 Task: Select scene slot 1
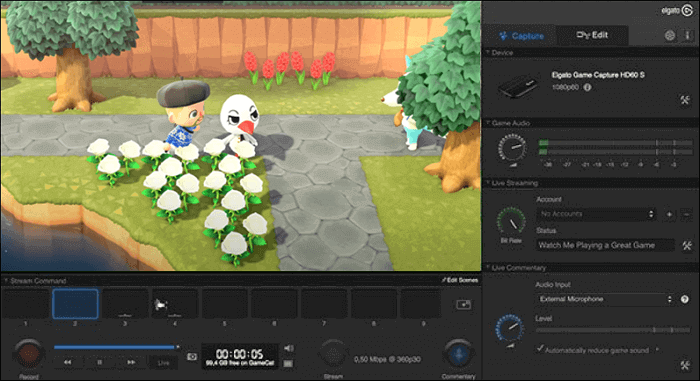point(25,304)
